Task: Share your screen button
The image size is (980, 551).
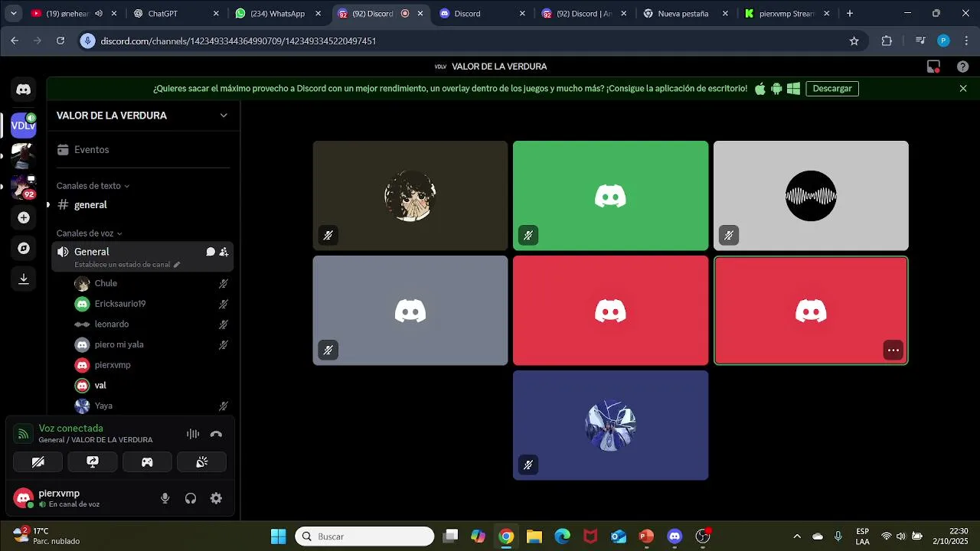Action: pyautogui.click(x=93, y=462)
